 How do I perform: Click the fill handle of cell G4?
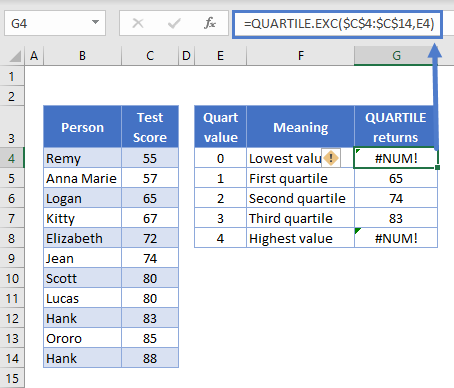438,167
